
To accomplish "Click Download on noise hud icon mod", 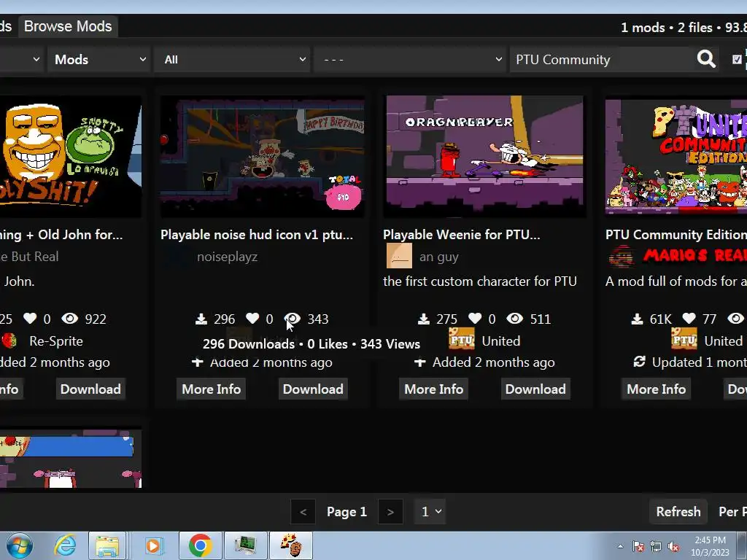I will 313,389.
